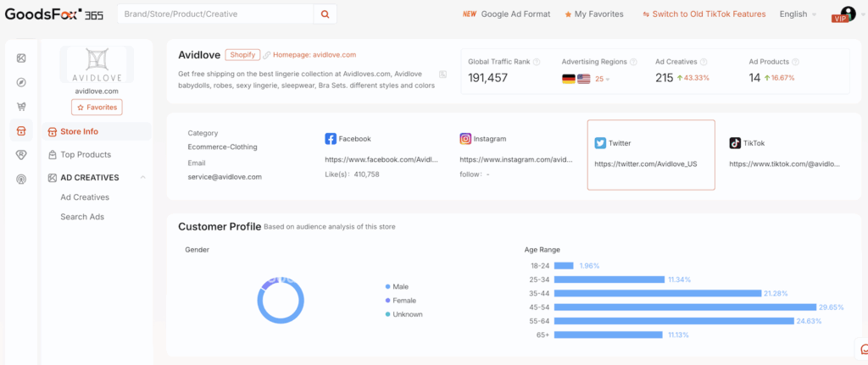
Task: Toggle Female legend in gender chart
Action: coord(401,301)
